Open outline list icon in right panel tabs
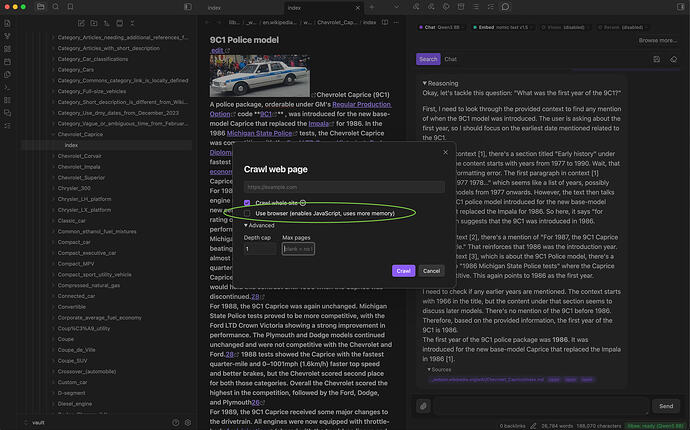The image size is (690, 430). click(x=476, y=7)
